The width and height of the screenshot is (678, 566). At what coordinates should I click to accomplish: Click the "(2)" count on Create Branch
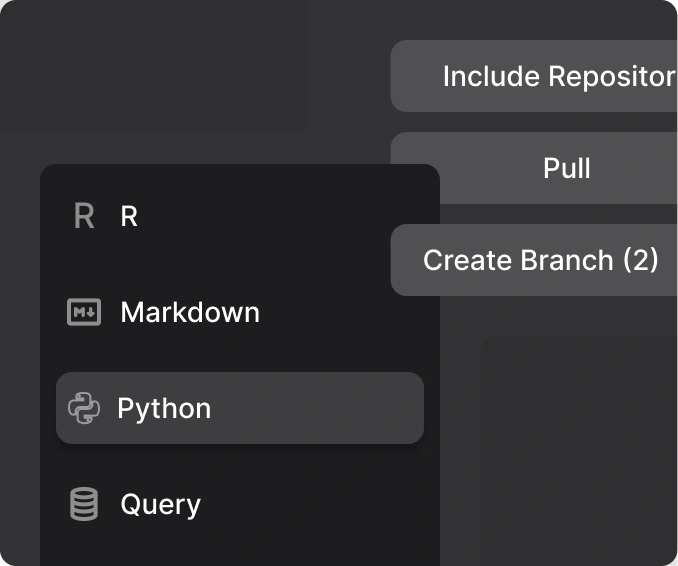pos(640,260)
